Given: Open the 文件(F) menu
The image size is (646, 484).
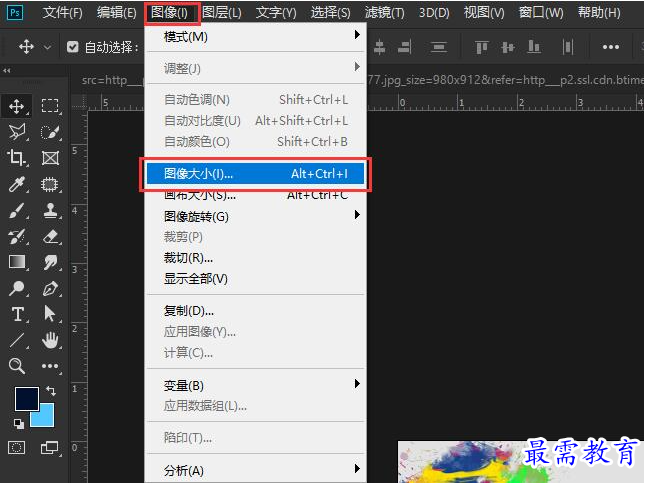Looking at the screenshot, I should click(x=63, y=13).
